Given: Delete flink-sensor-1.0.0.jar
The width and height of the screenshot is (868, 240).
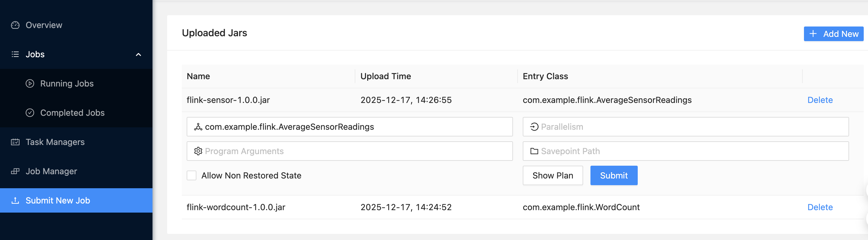Looking at the screenshot, I should tap(820, 100).
